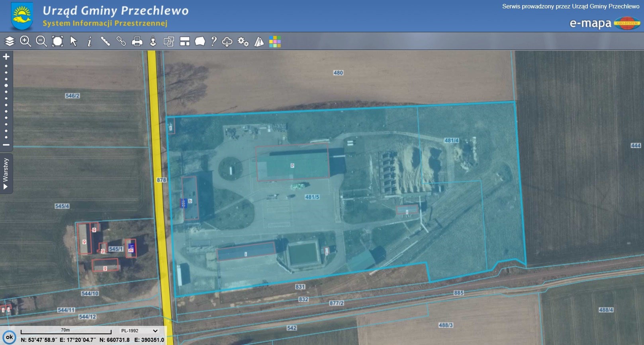Click parcel label 481/5 on map
This screenshot has height=345, width=644.
pos(312,197)
